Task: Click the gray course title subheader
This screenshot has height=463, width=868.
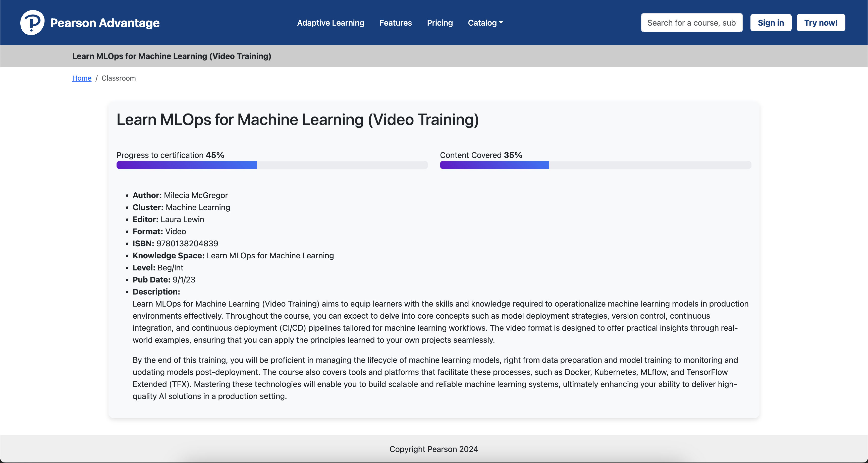Action: click(x=172, y=56)
